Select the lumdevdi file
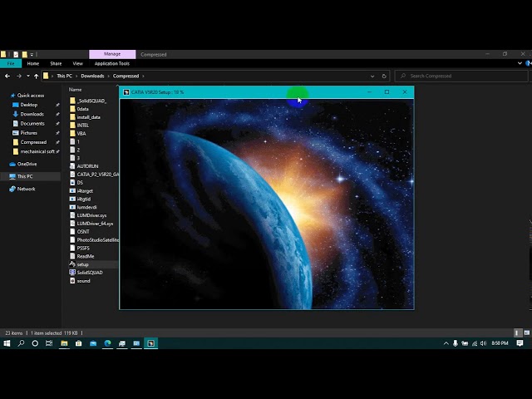The width and height of the screenshot is (532, 399). [86, 207]
